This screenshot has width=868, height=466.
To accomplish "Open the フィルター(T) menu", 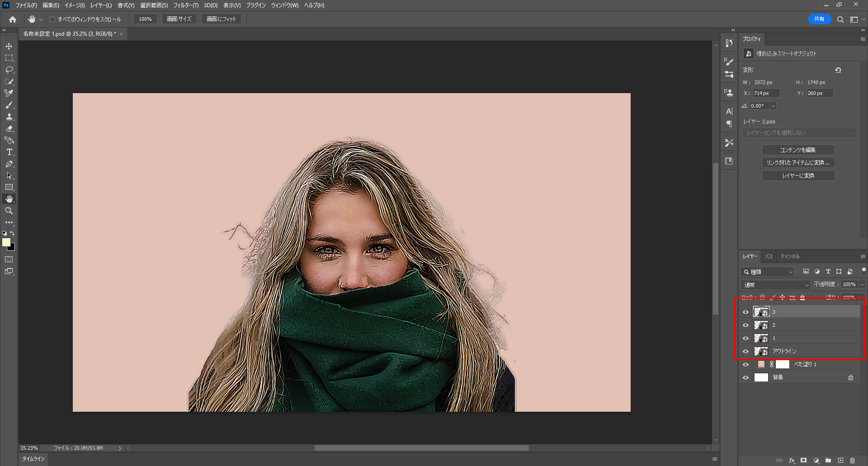I will click(186, 5).
